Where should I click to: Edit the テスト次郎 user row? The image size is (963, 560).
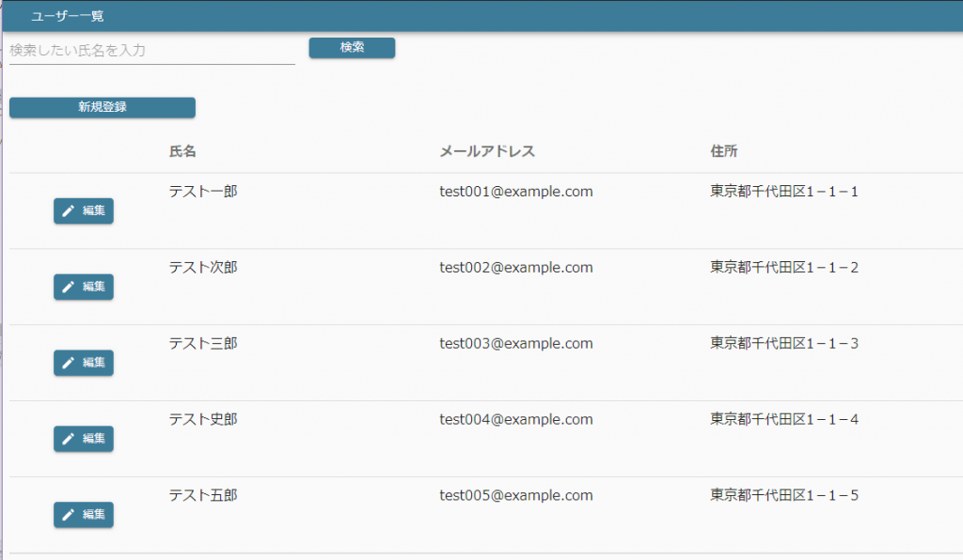click(84, 288)
